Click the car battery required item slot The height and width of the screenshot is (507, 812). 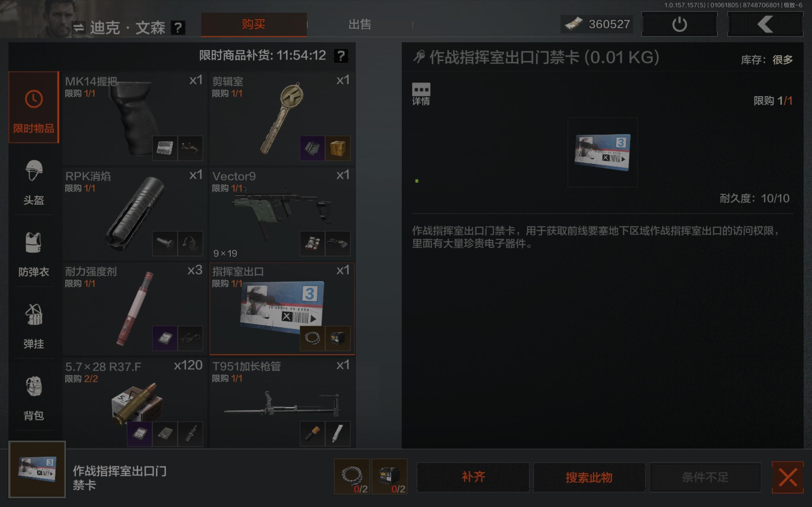pos(389,477)
